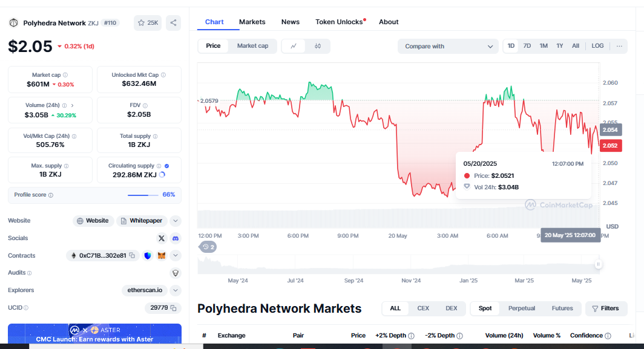Expand the Contracts list chevron

pyautogui.click(x=176, y=255)
